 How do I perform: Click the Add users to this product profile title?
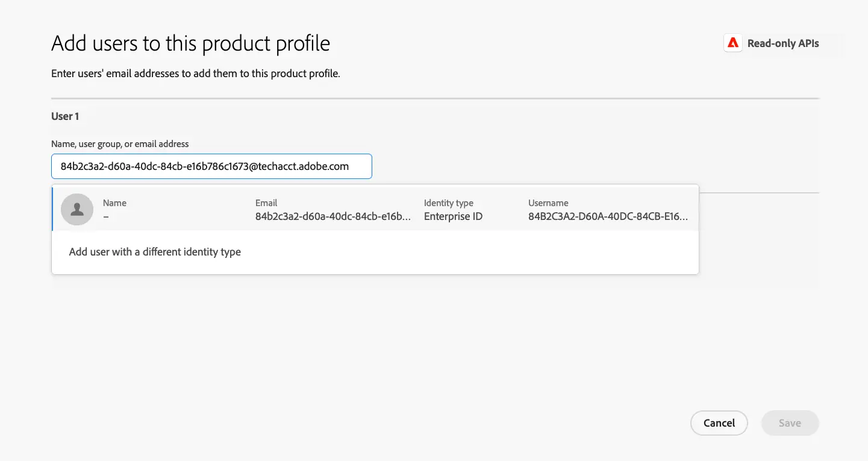pos(190,43)
